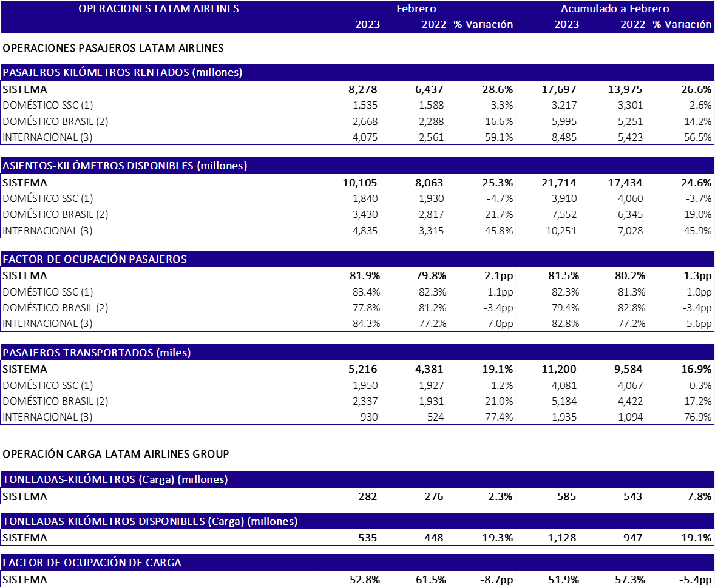Select the accumulated value 13,975

tap(625, 89)
